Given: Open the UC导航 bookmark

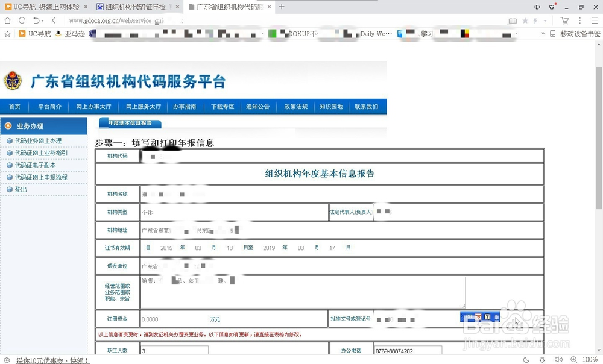Looking at the screenshot, I should (34, 34).
